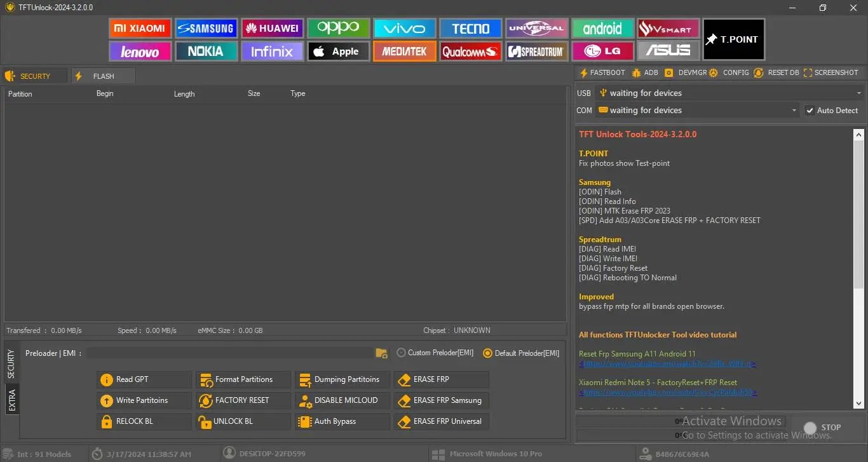Select the LG brand tile

602,51
